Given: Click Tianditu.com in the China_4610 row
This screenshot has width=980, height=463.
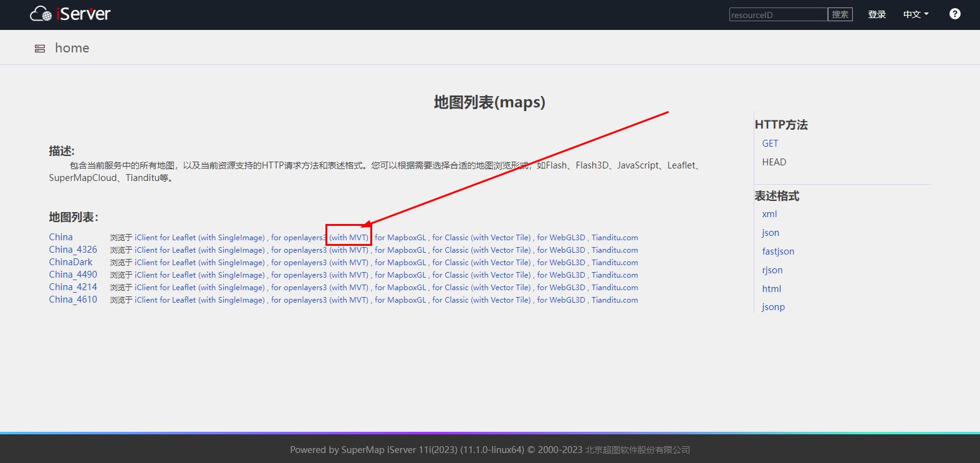Looking at the screenshot, I should [x=615, y=300].
